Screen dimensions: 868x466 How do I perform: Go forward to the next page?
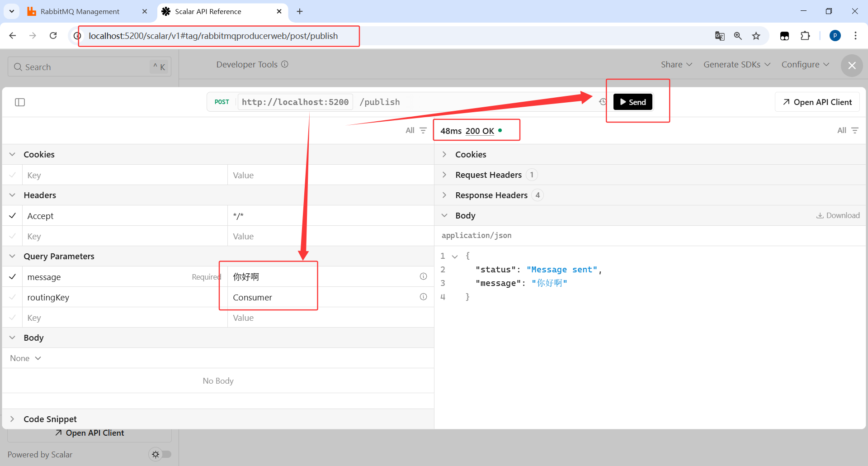[x=33, y=36]
